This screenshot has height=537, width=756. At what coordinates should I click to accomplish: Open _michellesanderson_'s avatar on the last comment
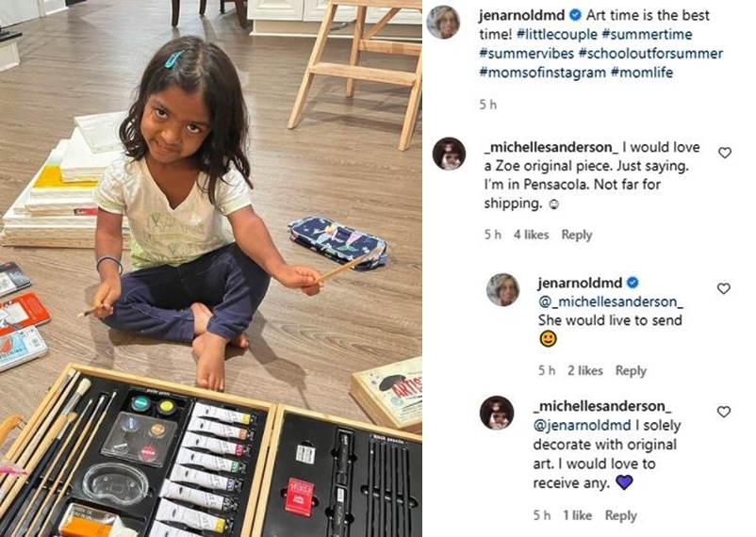(x=497, y=413)
